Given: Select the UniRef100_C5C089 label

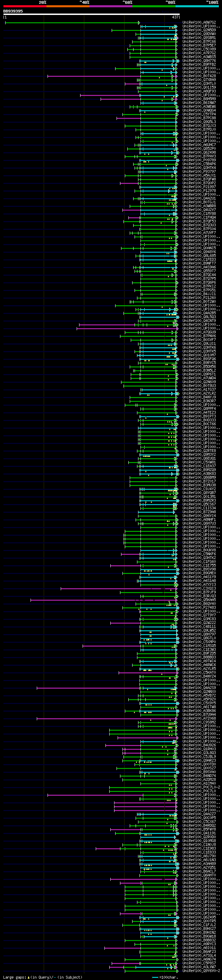Looking at the screenshot, I should [199, 49].
